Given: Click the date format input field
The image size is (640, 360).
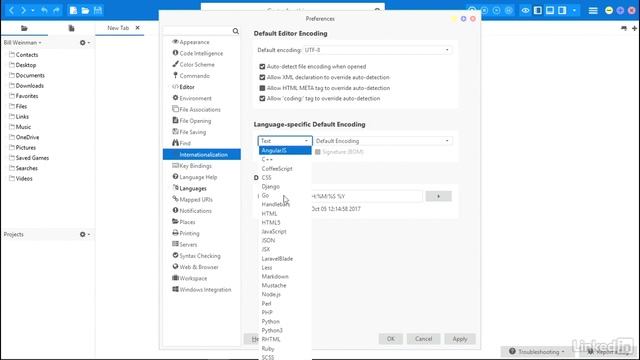Looking at the screenshot, I should tap(366, 196).
